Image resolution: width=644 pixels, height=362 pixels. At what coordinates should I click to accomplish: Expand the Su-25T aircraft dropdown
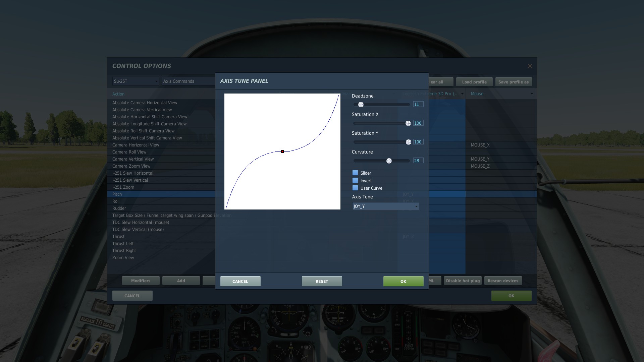pos(136,81)
